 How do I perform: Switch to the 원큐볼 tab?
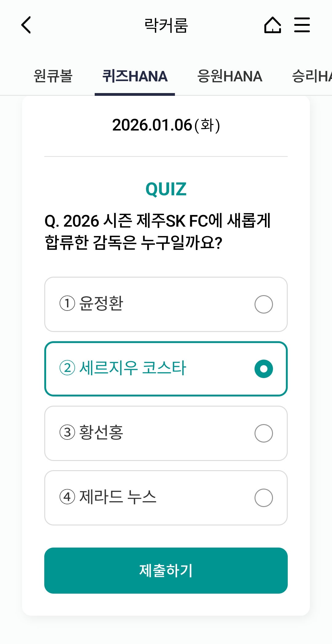point(53,76)
